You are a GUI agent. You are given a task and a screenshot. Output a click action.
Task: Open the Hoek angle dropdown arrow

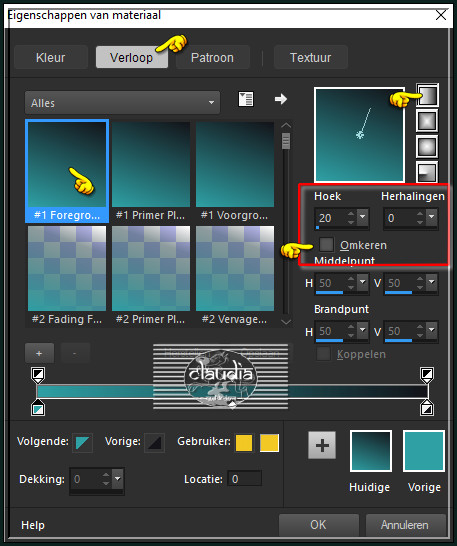(x=362, y=217)
